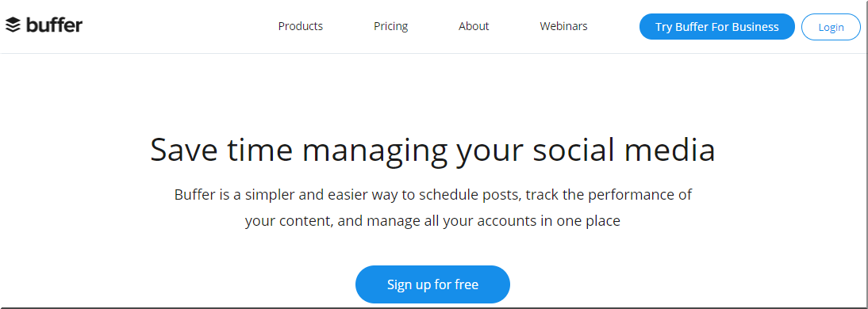Click the Buffer stacked-layers logo icon

click(13, 25)
